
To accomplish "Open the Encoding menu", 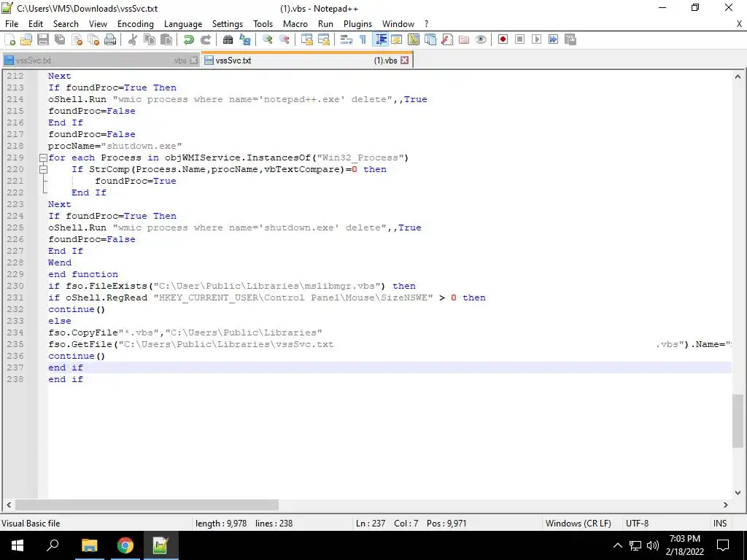I will pos(135,24).
